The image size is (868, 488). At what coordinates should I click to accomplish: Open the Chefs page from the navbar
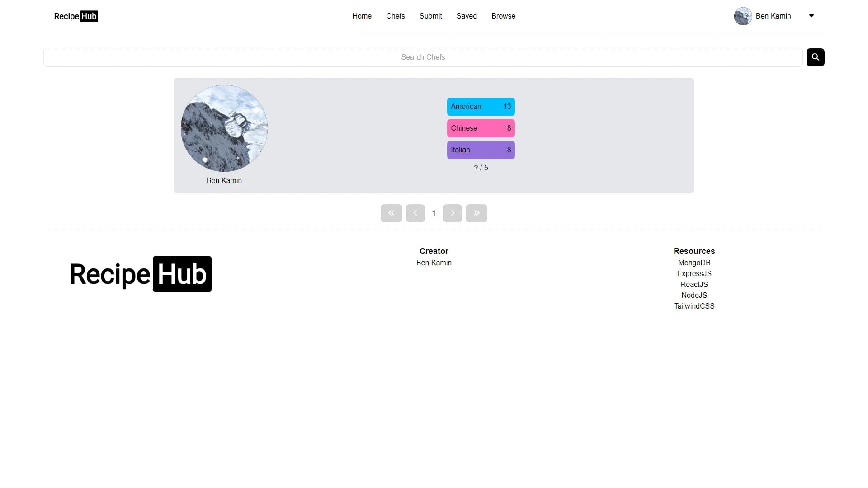[x=395, y=16]
